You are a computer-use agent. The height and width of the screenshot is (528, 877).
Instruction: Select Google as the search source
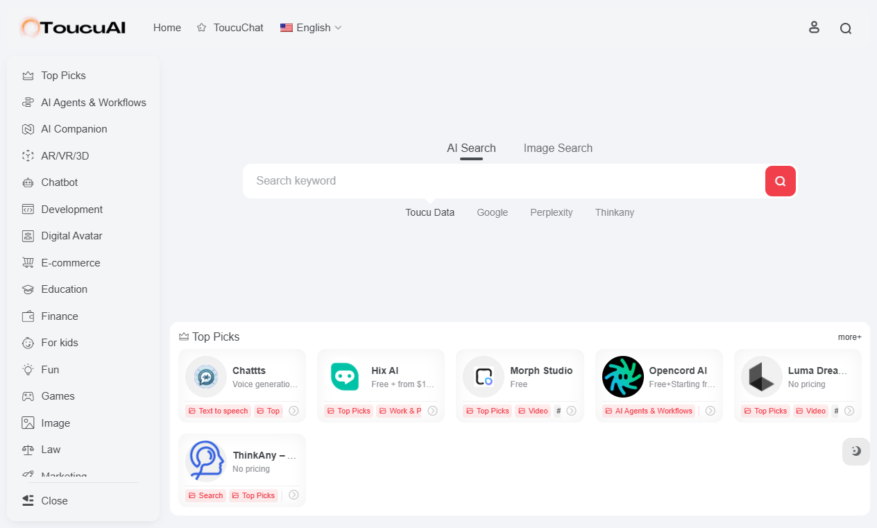click(492, 213)
